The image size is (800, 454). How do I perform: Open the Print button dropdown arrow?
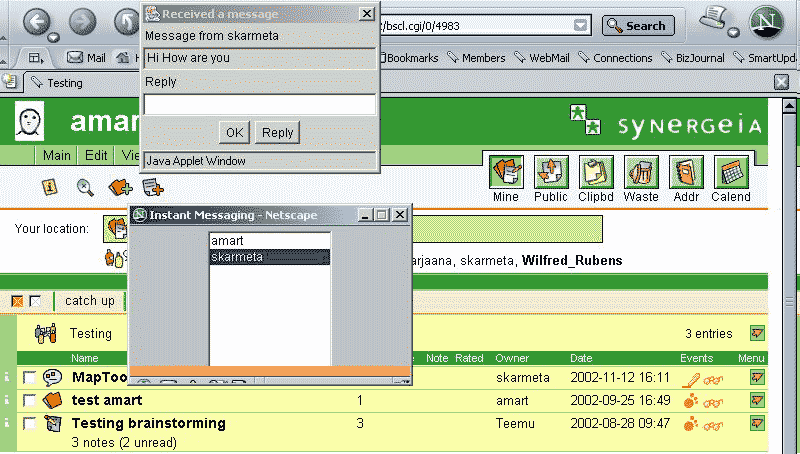tap(733, 33)
